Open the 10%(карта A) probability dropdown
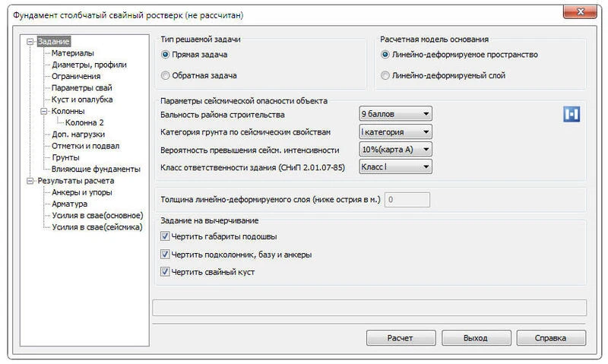Image resolution: width=608 pixels, height=364 pixels. click(395, 149)
